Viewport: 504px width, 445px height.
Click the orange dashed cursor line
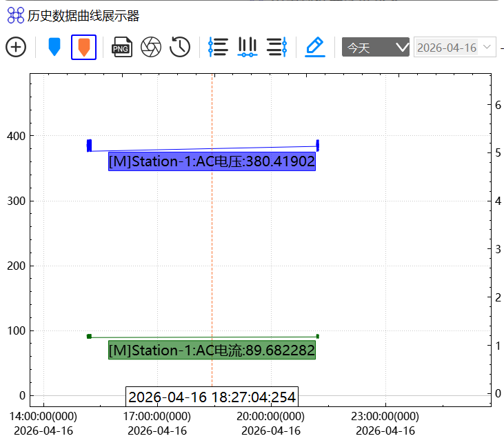pos(212,257)
